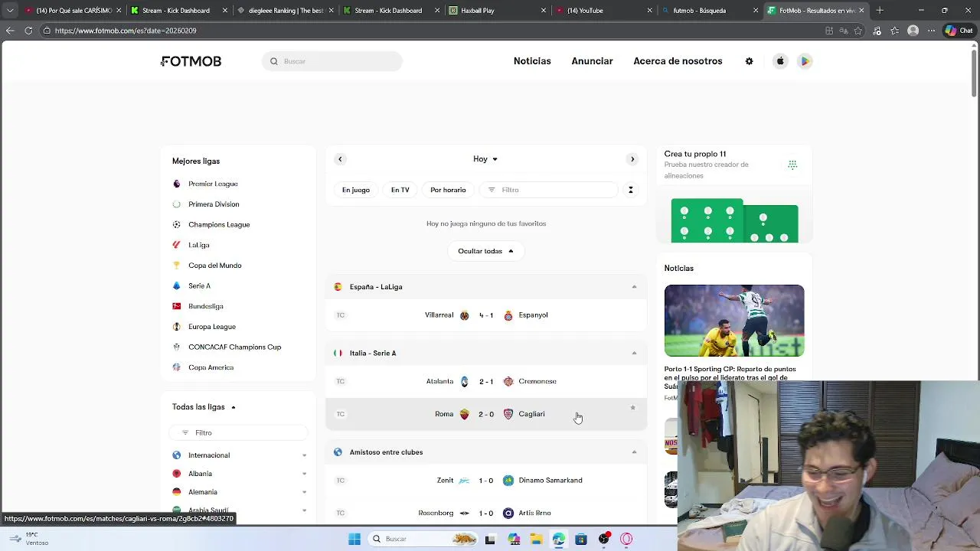Viewport: 980px width, 551px height.
Task: Expand the Albania leagues group
Action: coord(304,474)
